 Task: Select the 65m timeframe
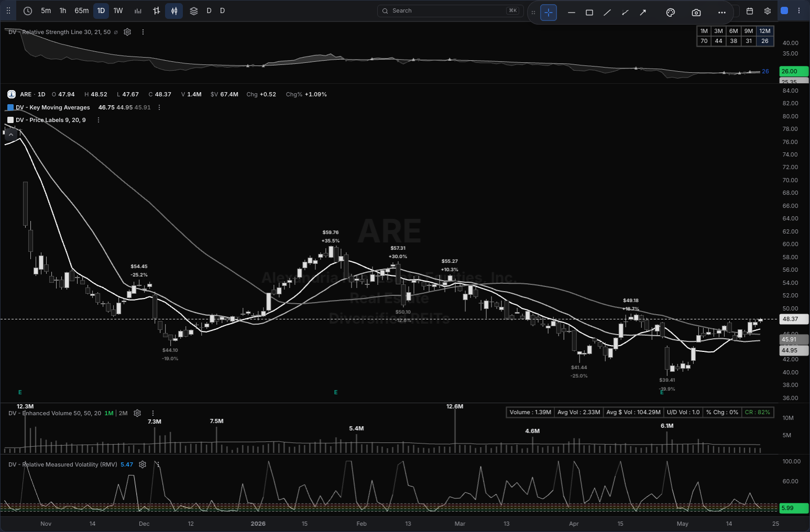[82, 10]
